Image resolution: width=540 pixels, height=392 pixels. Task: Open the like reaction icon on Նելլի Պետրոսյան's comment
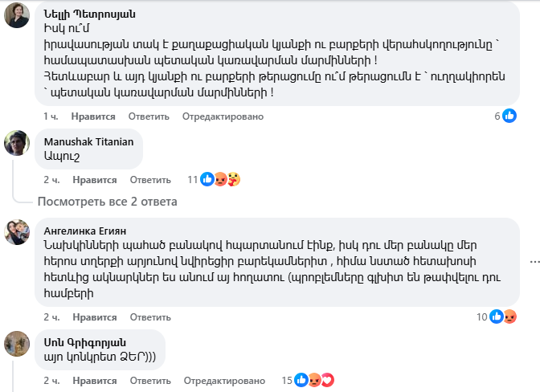(509, 116)
